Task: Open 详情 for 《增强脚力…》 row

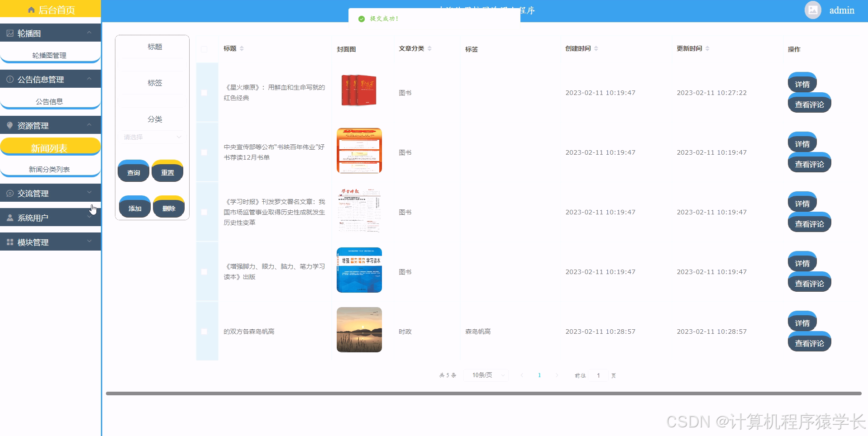Action: tap(802, 262)
